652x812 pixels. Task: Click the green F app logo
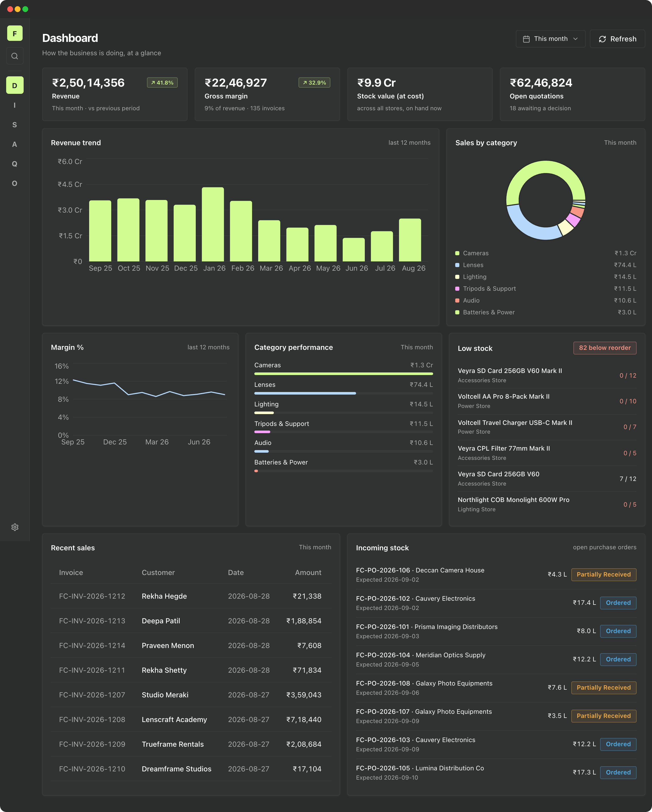pos(15,33)
